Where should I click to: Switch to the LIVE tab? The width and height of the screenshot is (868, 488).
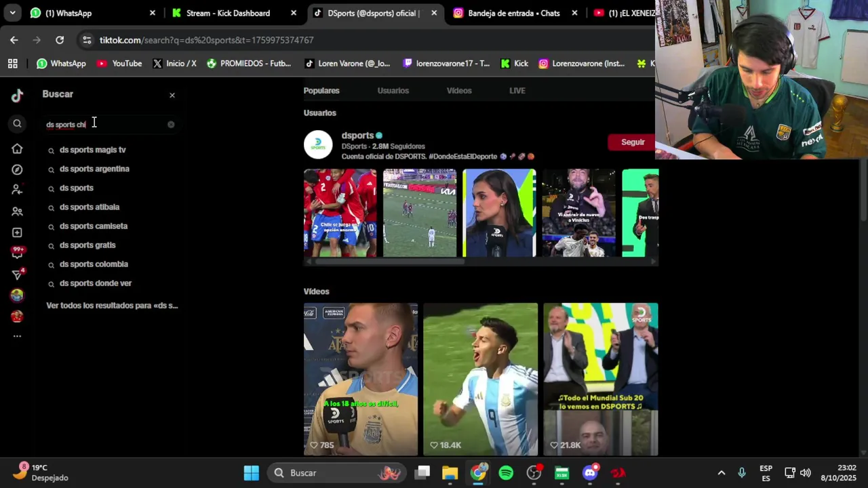517,91
